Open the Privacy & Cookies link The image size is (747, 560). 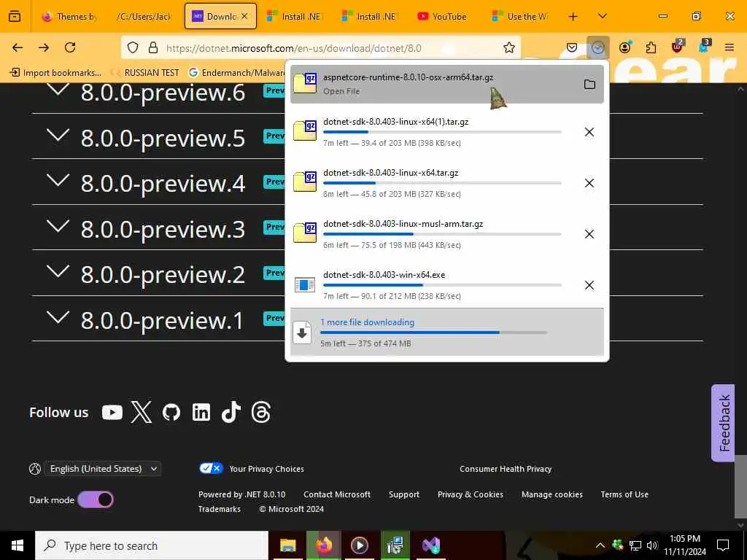(471, 494)
